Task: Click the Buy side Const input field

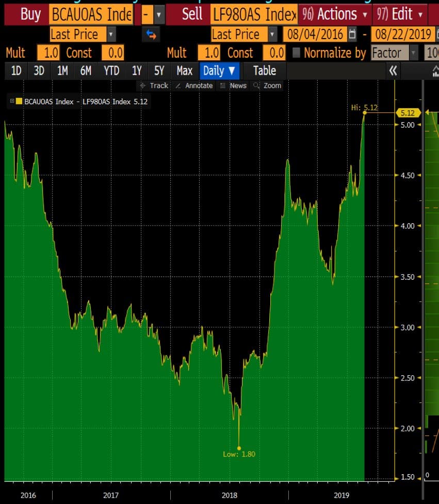Action: click(x=112, y=53)
